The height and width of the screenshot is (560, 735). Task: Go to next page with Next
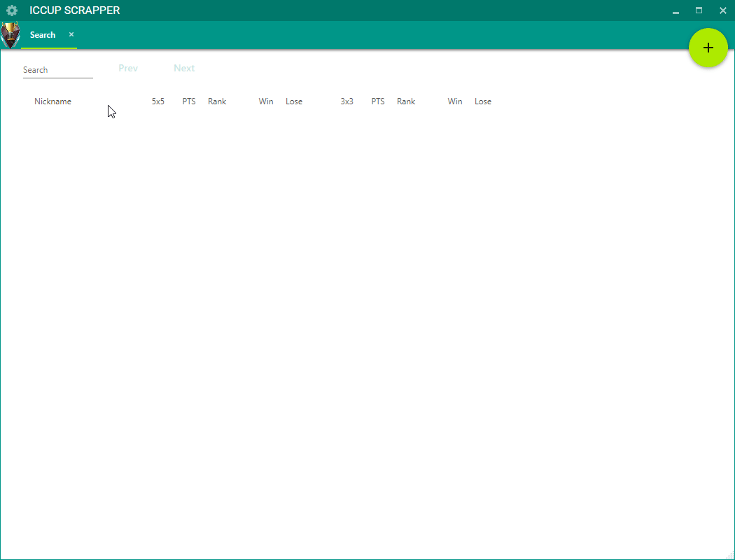tap(184, 69)
